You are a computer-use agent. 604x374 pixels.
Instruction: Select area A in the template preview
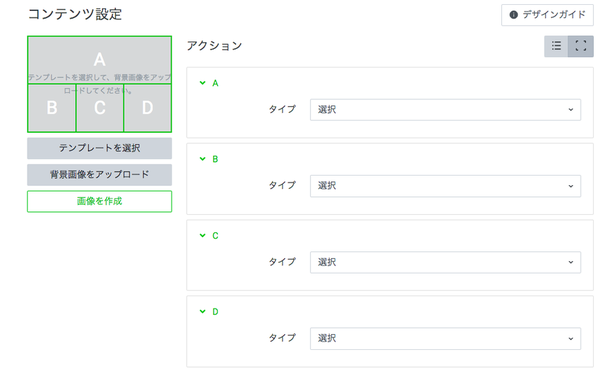[x=99, y=60]
